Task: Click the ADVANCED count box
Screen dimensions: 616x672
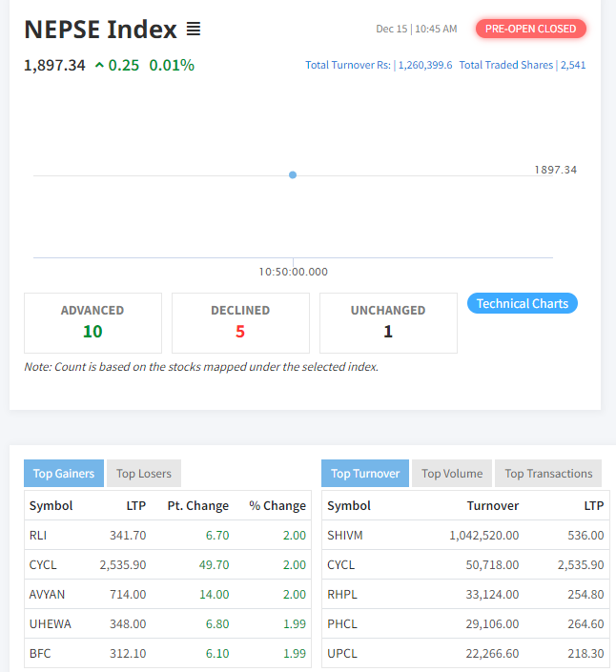Action: click(x=92, y=322)
